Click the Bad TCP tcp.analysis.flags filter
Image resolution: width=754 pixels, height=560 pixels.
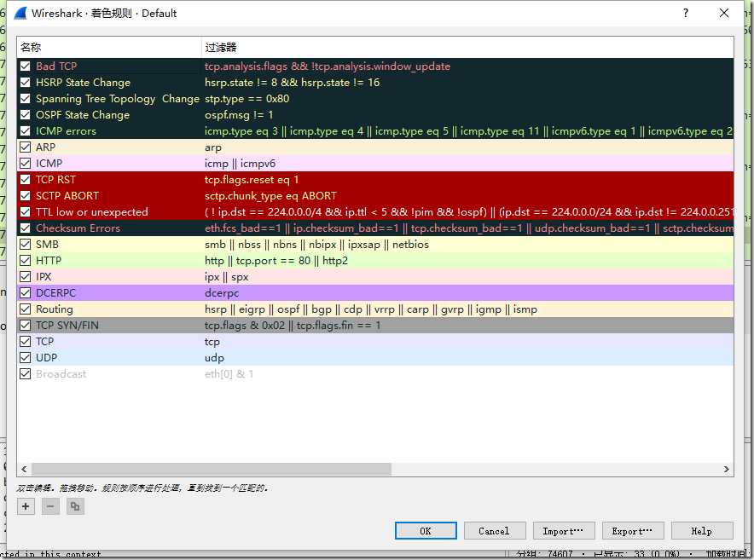coord(328,66)
